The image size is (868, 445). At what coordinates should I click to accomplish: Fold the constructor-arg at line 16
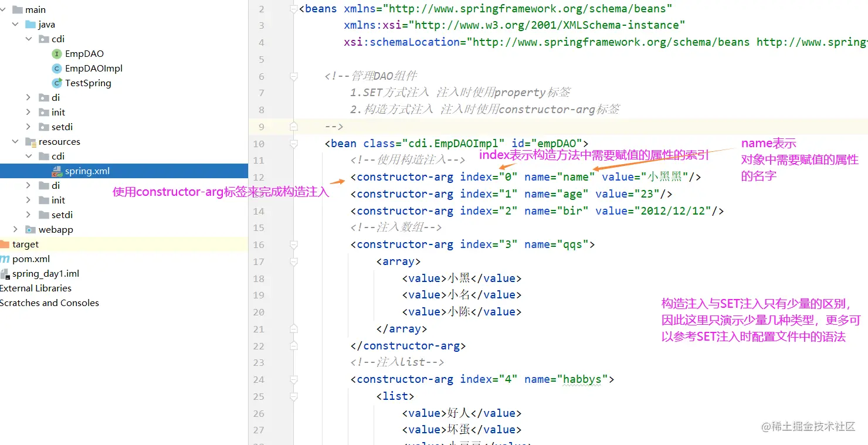[x=294, y=244]
